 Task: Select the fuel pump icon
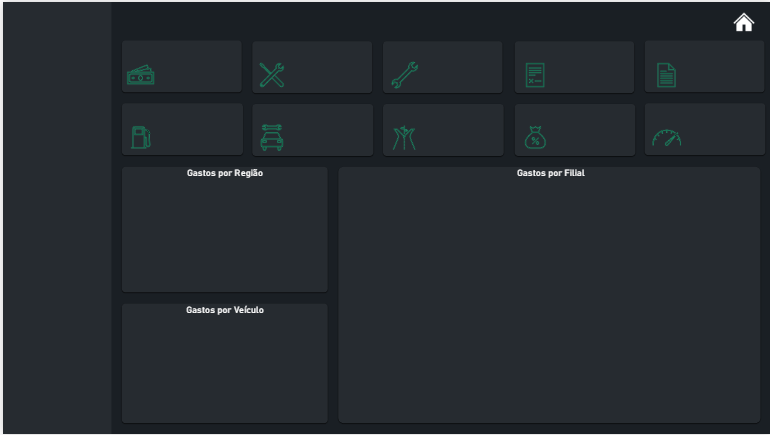(x=141, y=138)
